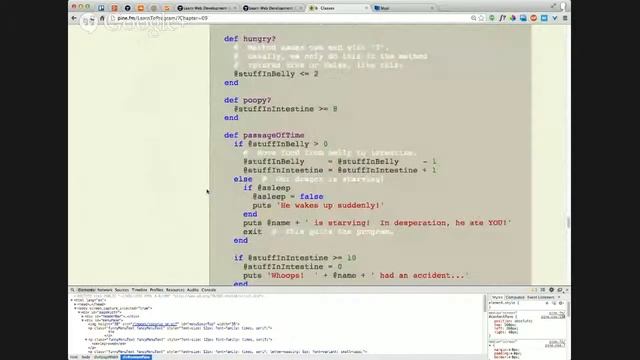The width and height of the screenshot is (640, 360).
Task: Open the GitHub pinned tab
Action: pos(127,8)
